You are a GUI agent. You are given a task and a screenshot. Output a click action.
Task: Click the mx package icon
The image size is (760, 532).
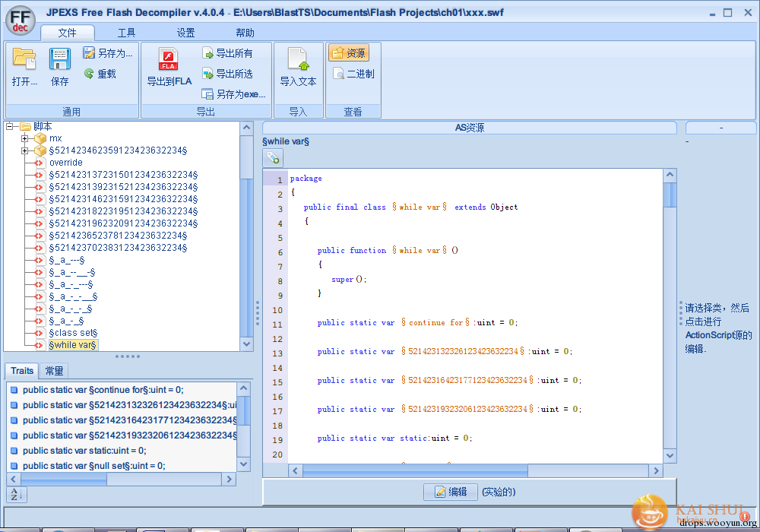tap(40, 138)
